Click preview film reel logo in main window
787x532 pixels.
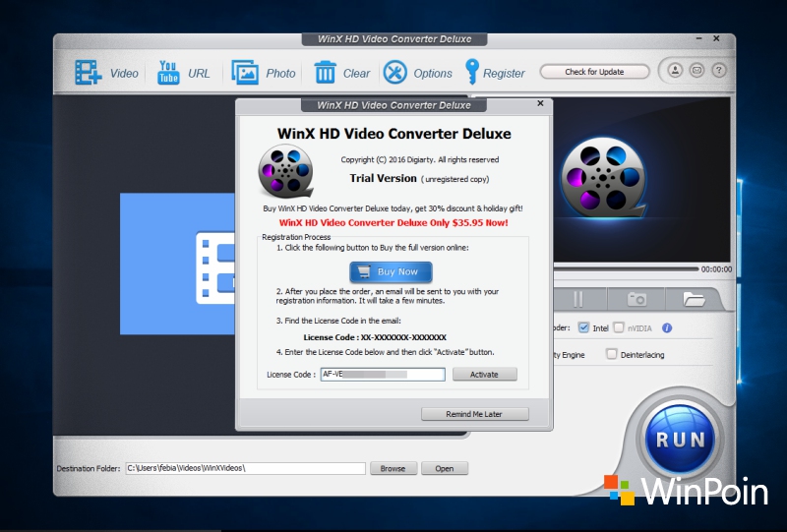point(604,177)
